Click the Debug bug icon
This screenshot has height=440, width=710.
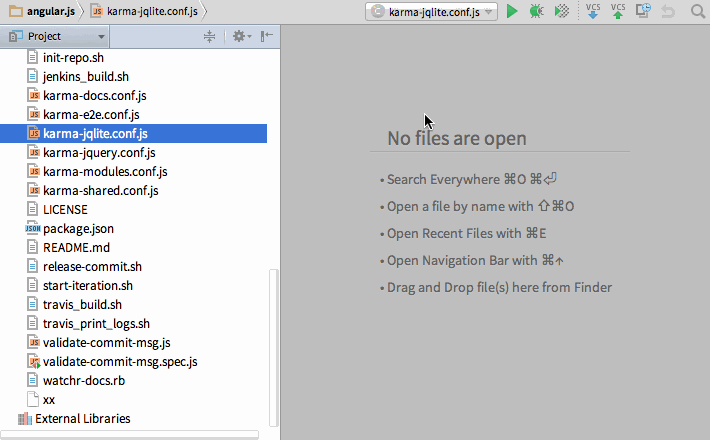coord(537,12)
